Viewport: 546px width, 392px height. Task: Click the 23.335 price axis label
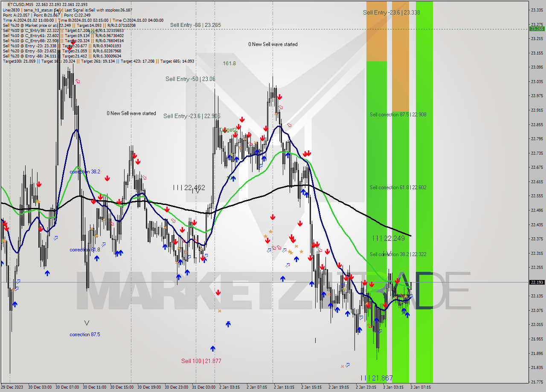pos(537,10)
